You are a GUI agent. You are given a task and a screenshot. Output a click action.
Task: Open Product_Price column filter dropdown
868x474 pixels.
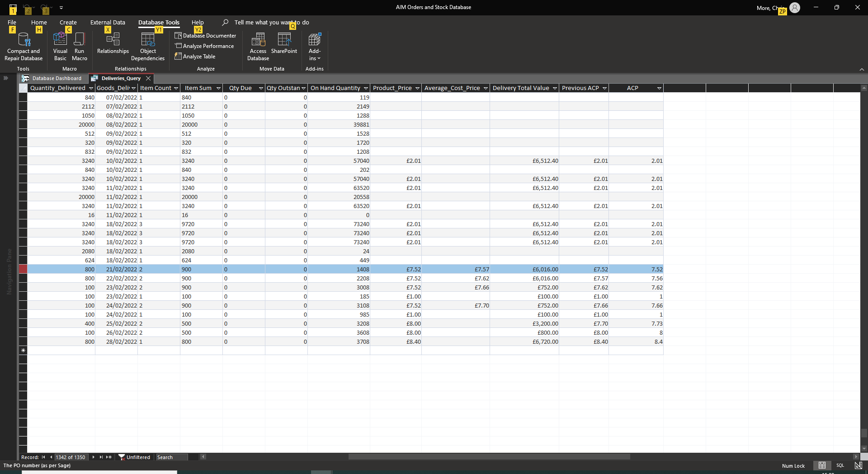tap(417, 88)
